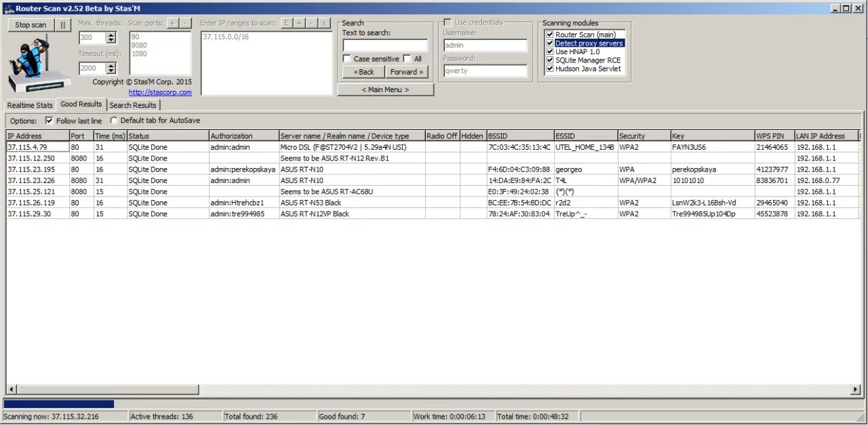Toggle the Follow last line option
The width and height of the screenshot is (868, 425).
coord(49,121)
